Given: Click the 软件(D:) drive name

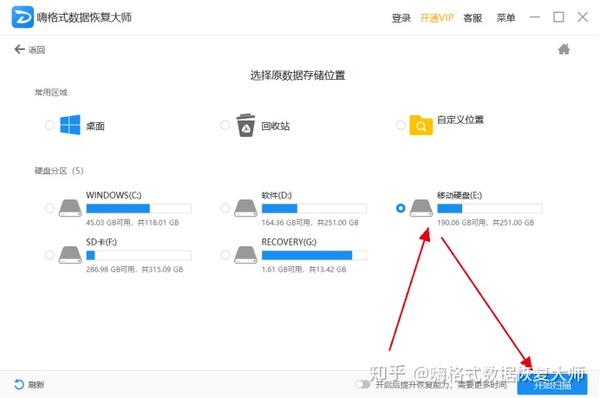Looking at the screenshot, I should pyautogui.click(x=277, y=195).
